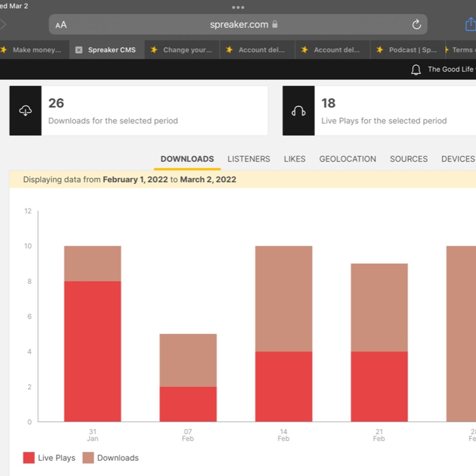This screenshot has width=476, height=476.
Task: Toggle Downloads series in legend
Action: pos(111,458)
